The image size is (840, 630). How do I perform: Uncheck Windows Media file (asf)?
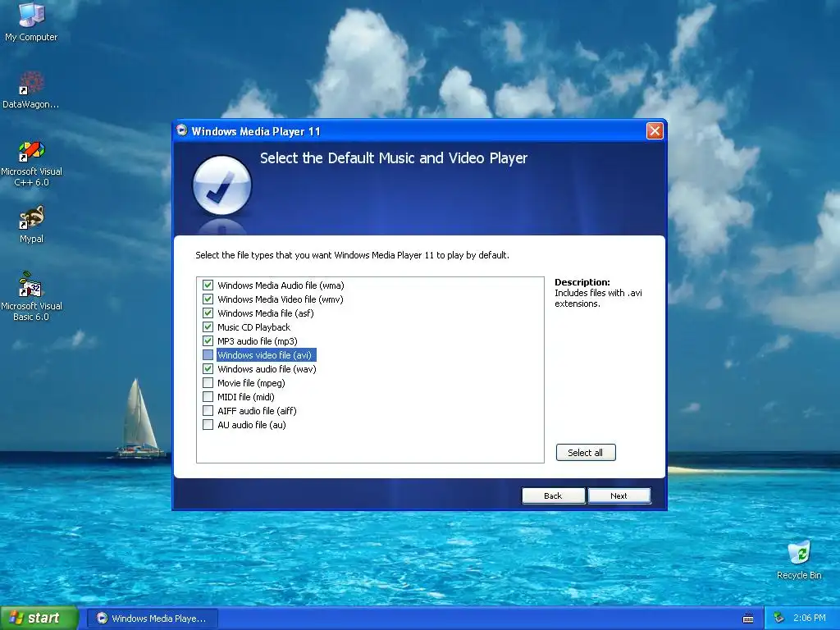click(x=208, y=313)
